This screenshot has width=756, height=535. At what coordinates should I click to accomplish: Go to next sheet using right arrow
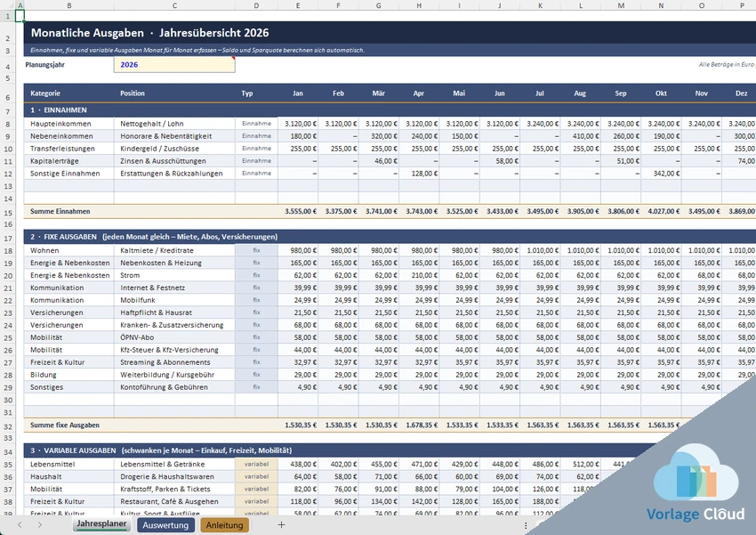39,525
